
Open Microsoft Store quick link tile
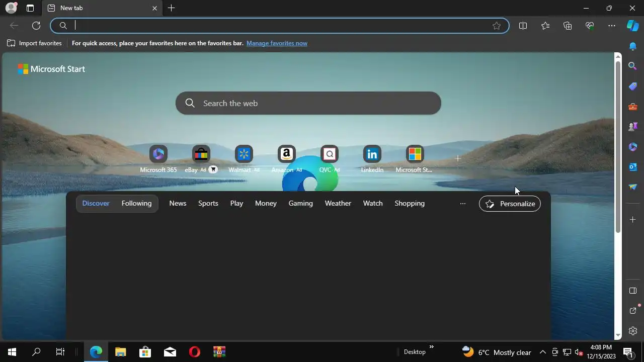click(415, 159)
